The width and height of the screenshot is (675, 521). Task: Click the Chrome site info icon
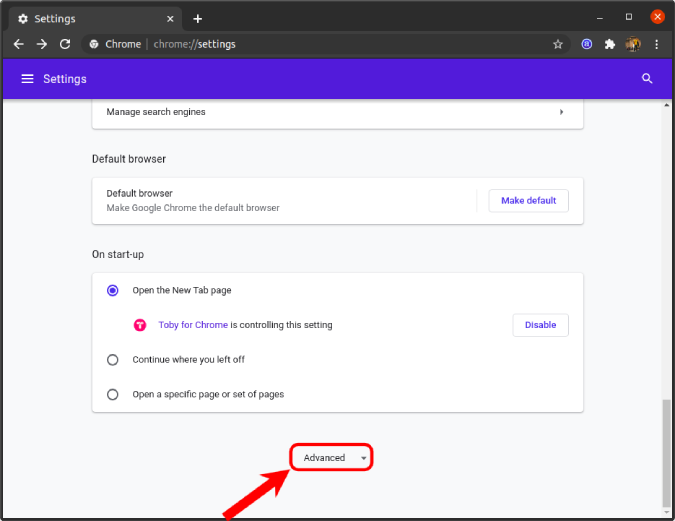[94, 44]
